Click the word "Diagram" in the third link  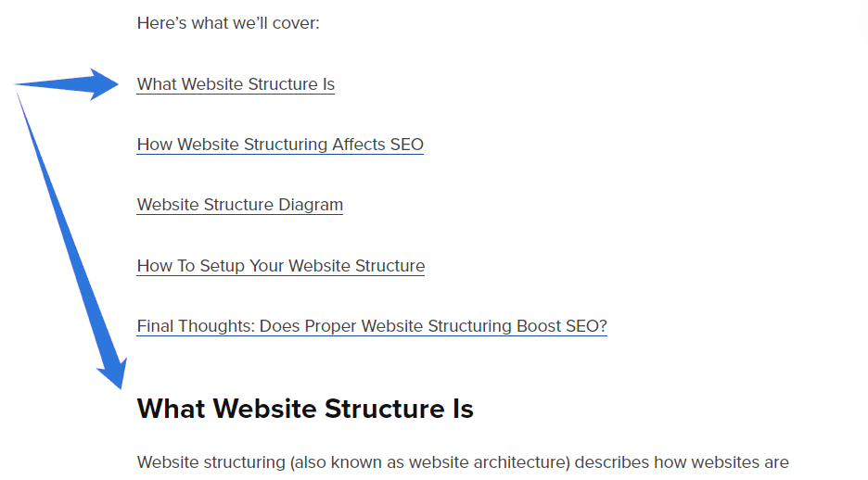pyautogui.click(x=311, y=205)
